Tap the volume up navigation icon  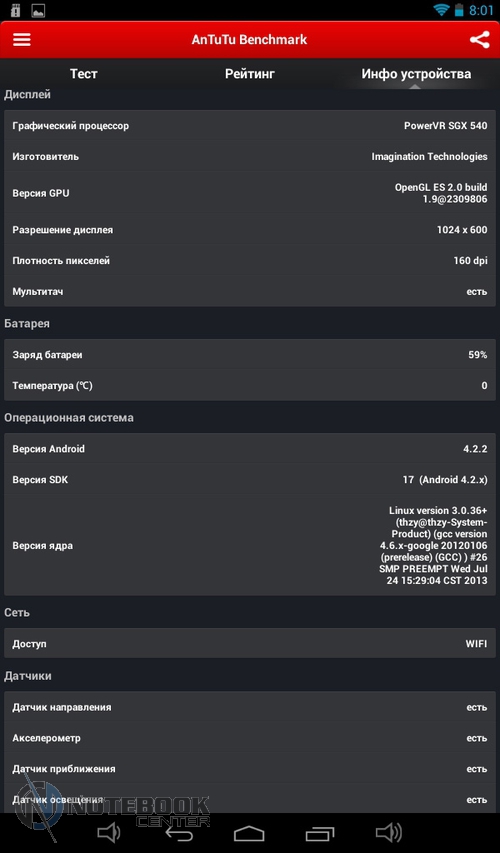(389, 832)
